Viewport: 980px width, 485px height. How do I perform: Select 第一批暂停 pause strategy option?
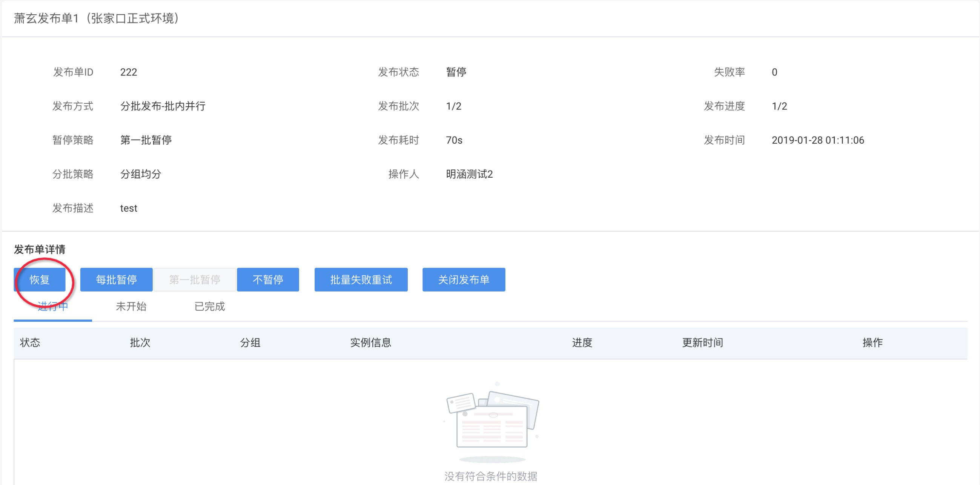pyautogui.click(x=195, y=279)
